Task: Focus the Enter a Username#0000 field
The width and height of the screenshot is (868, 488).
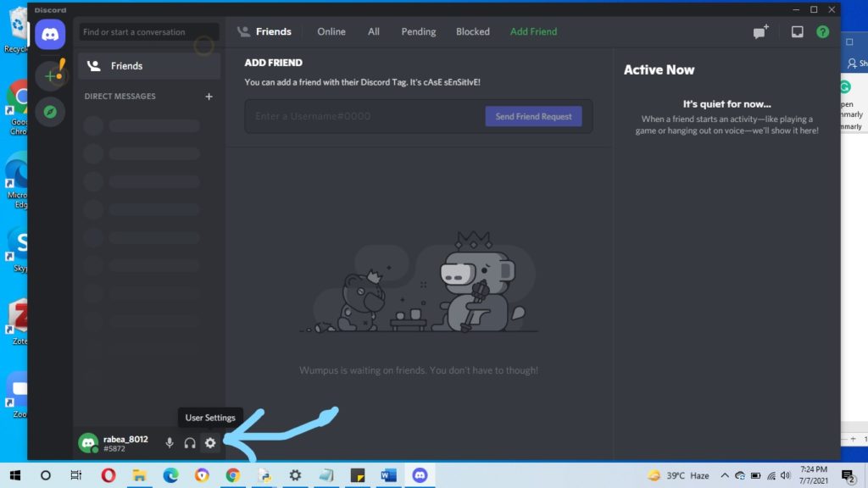Action: [365, 116]
